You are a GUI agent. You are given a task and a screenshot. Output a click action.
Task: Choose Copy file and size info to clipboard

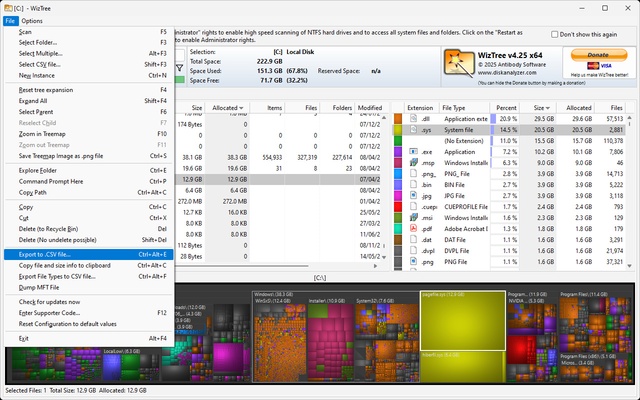pos(89,266)
